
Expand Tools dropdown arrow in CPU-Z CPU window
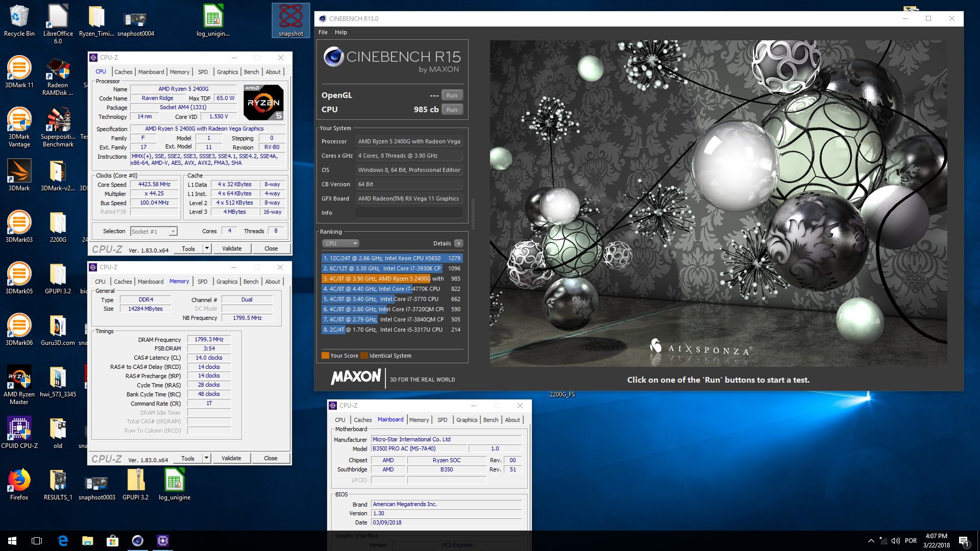tap(207, 248)
